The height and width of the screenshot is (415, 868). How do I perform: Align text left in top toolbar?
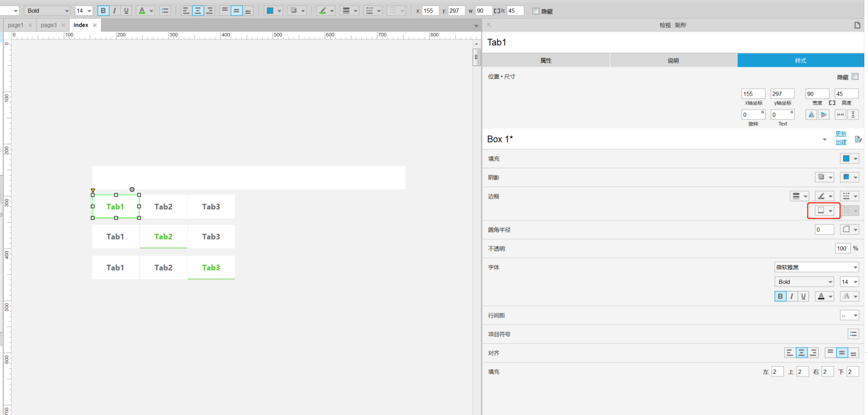[186, 10]
